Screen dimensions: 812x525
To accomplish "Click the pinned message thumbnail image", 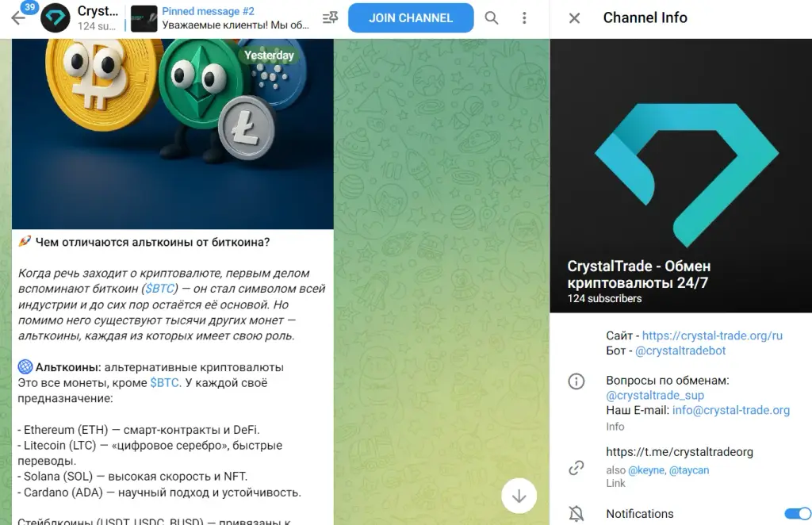I will 144,19.
